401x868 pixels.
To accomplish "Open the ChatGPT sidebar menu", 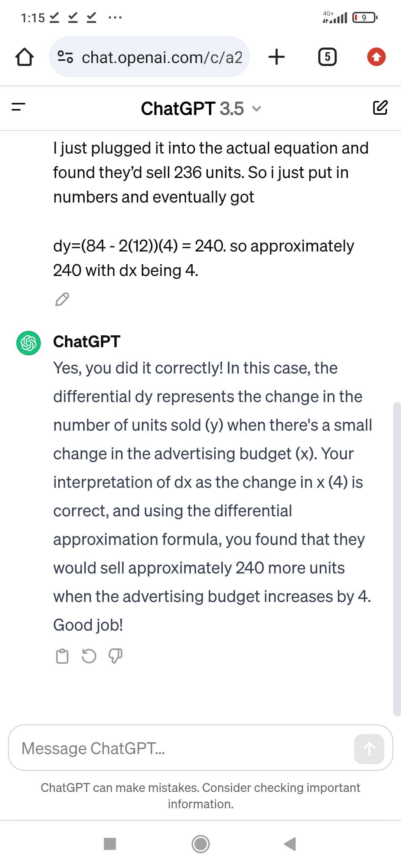I will pyautogui.click(x=19, y=107).
